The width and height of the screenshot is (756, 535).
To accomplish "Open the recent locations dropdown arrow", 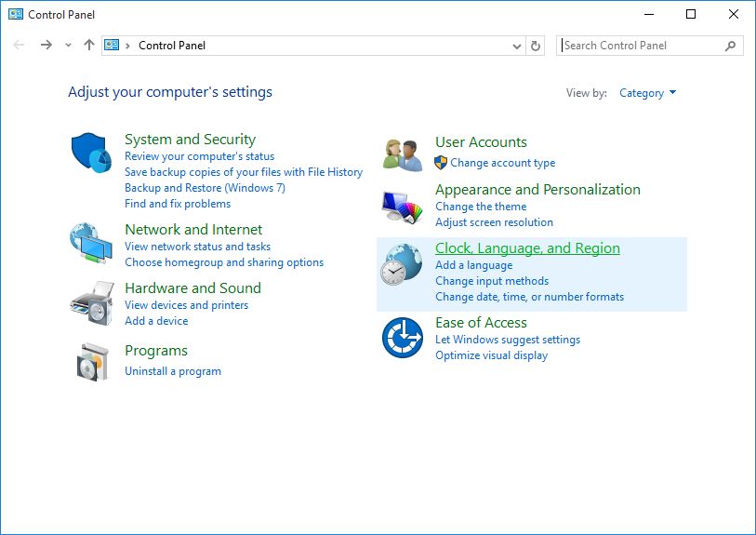I will click(68, 46).
